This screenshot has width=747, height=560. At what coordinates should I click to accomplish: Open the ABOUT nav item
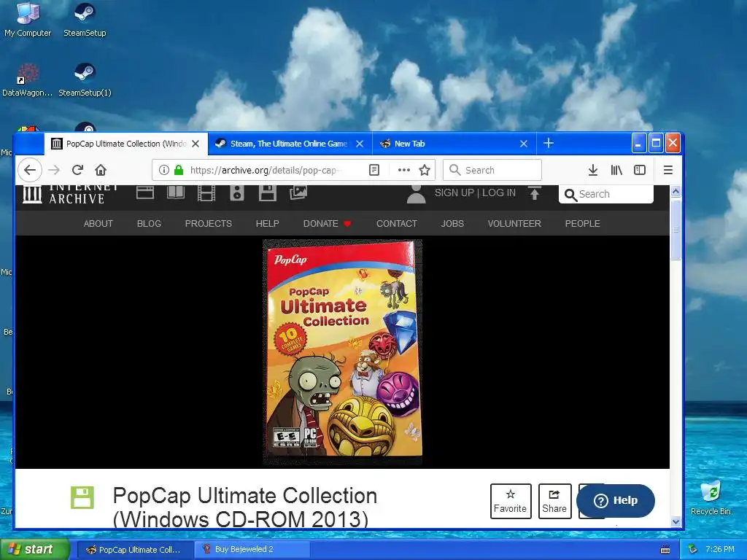98,223
